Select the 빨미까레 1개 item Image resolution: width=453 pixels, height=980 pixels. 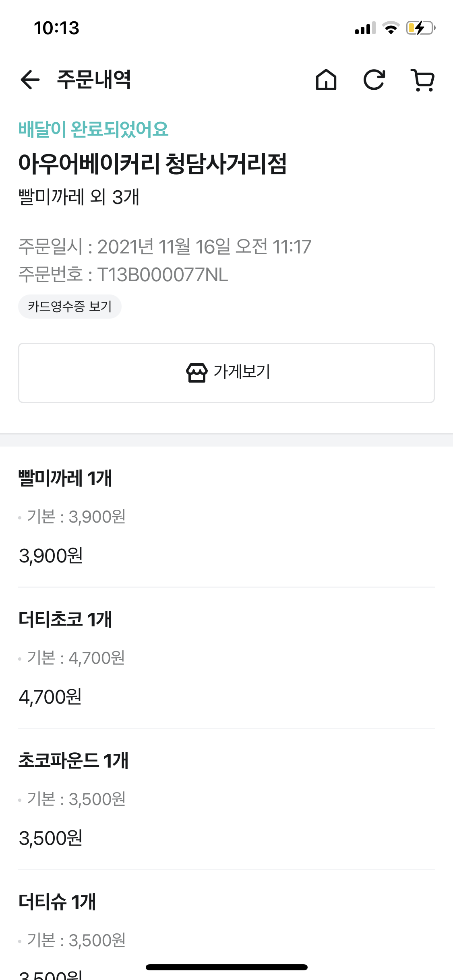click(x=65, y=478)
